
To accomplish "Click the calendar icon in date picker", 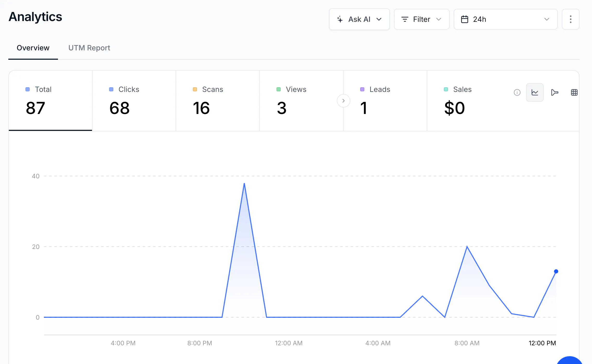I will (x=464, y=19).
